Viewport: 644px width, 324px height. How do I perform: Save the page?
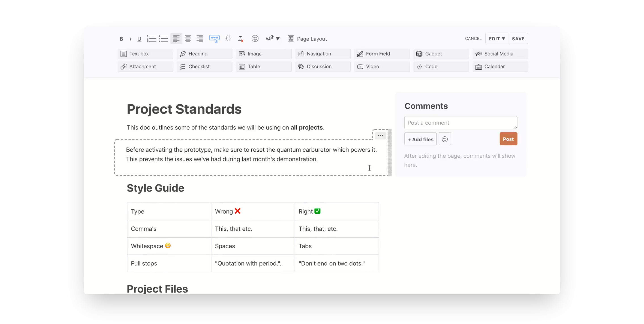tap(518, 38)
